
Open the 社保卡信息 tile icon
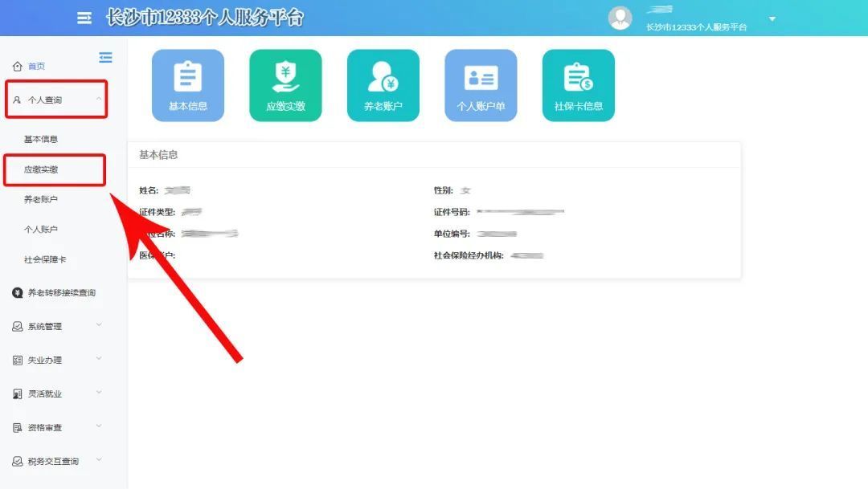pyautogui.click(x=578, y=78)
